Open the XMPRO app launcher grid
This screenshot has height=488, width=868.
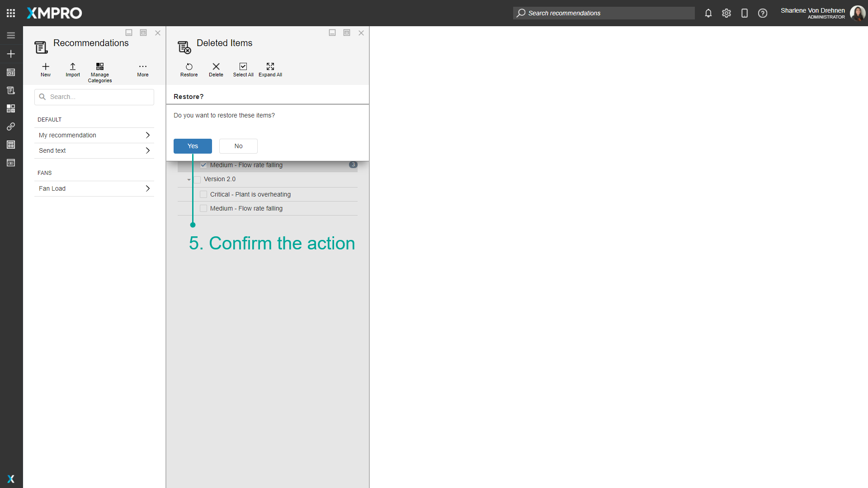coord(11,13)
